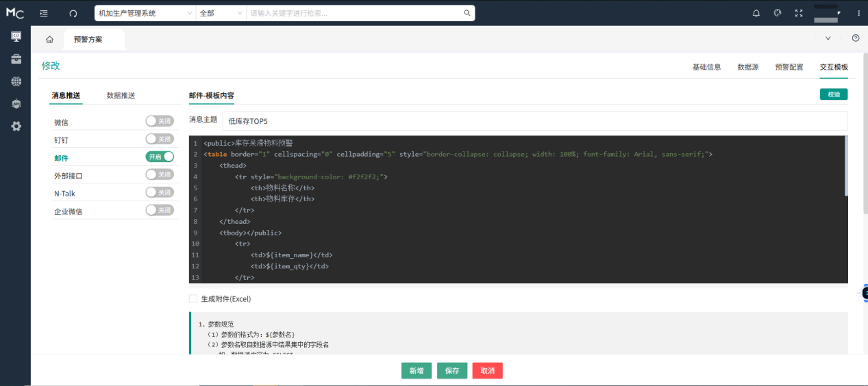Click the 消息主题 input field
This screenshot has width=868, height=386.
tap(534, 121)
